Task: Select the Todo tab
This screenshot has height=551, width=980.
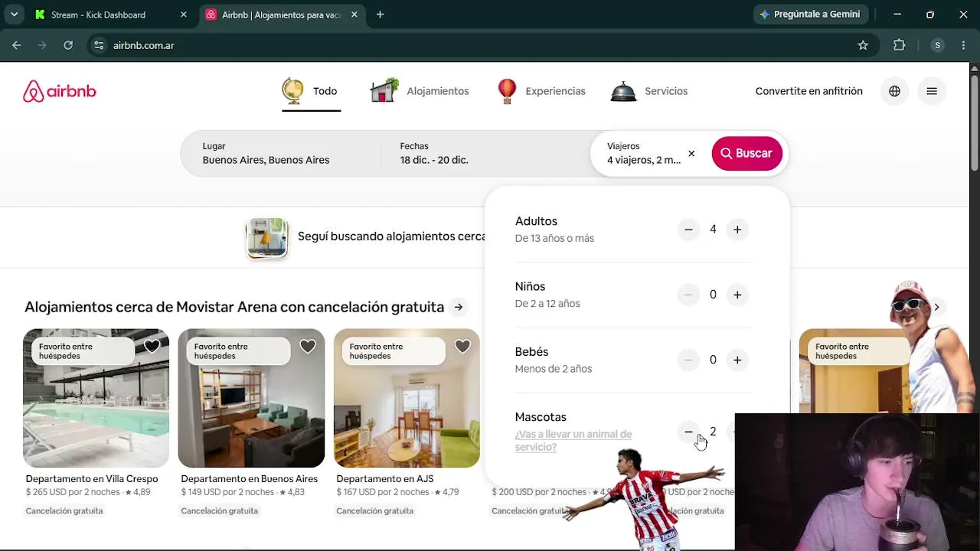Action: pyautogui.click(x=311, y=91)
